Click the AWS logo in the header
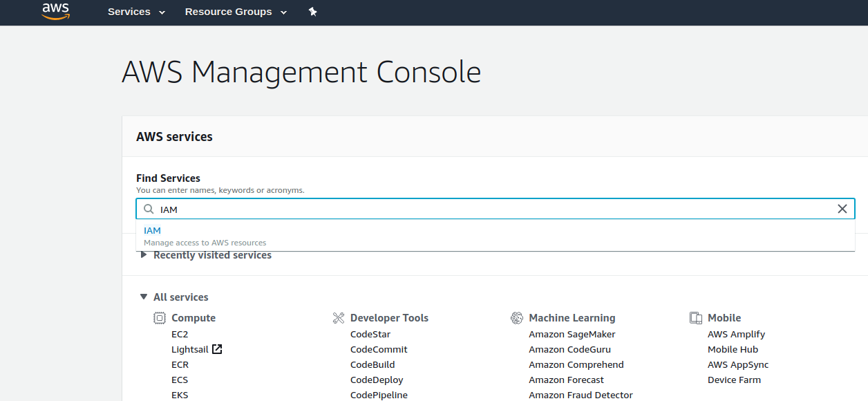This screenshot has height=401, width=868. (x=55, y=11)
